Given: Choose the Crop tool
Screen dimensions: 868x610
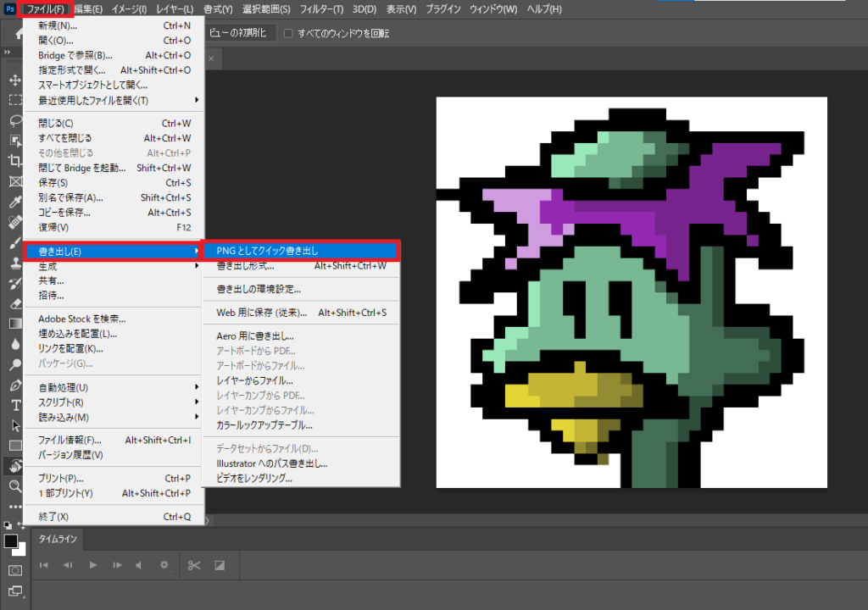Looking at the screenshot, I should click(15, 161).
